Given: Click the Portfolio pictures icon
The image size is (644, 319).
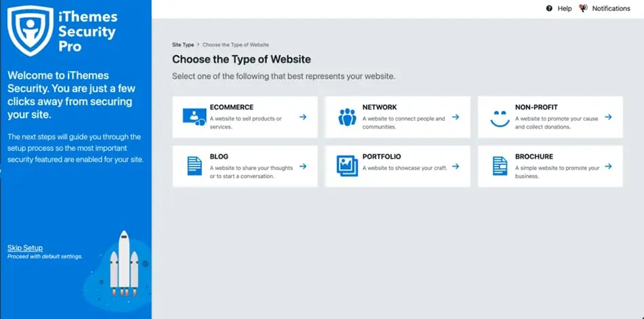Looking at the screenshot, I should [347, 166].
